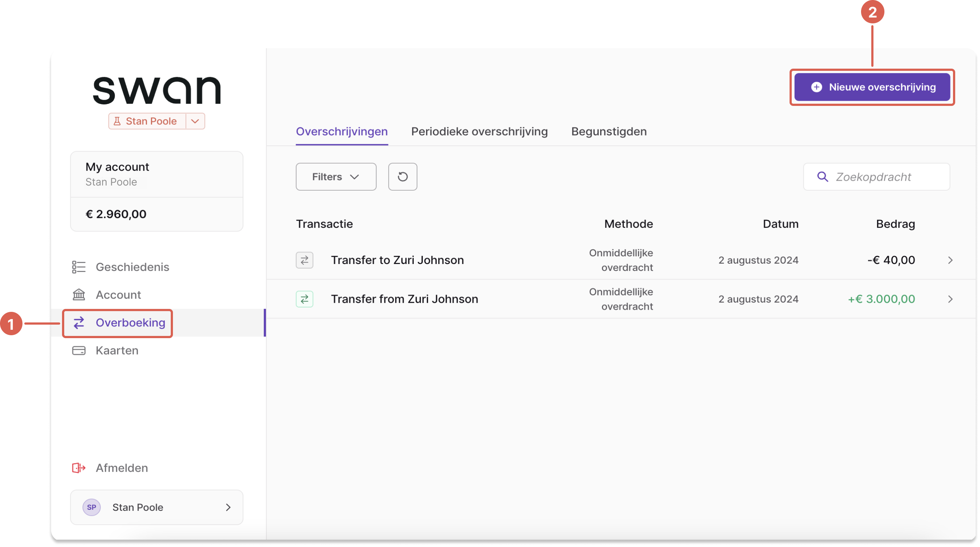Click Afmelden to sign out

[x=122, y=468]
